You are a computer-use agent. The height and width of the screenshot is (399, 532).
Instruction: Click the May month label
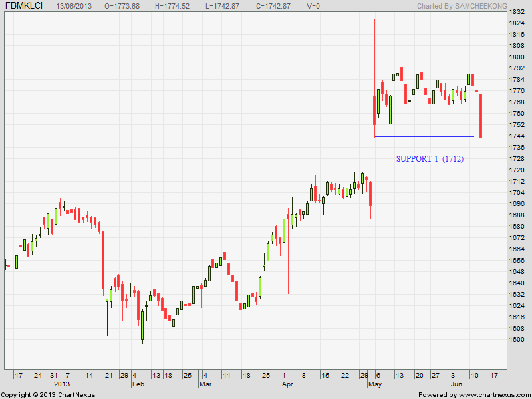click(375, 384)
